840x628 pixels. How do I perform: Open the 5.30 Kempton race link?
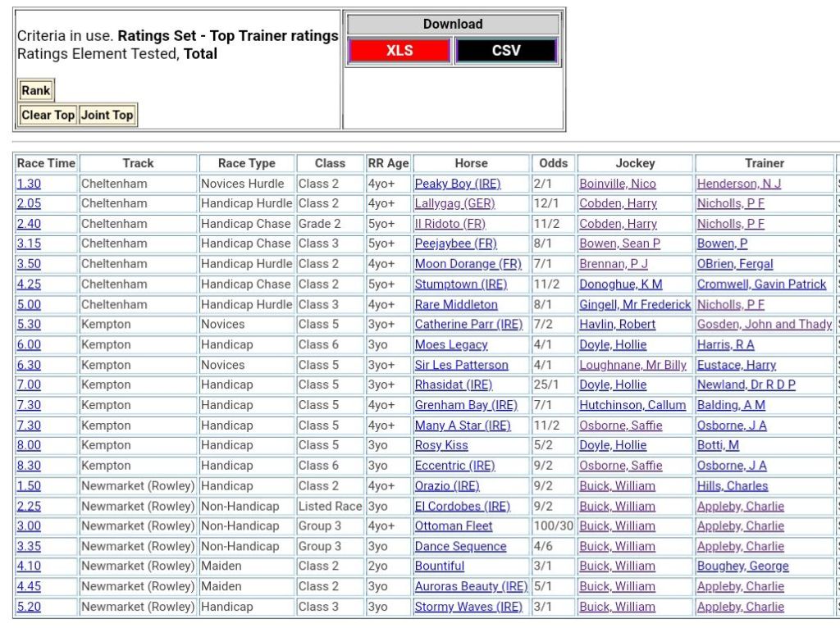29,325
